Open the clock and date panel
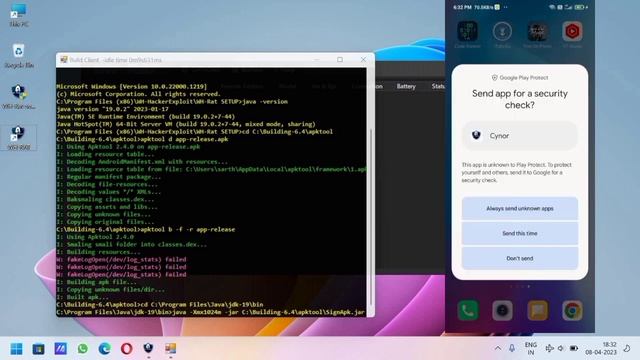 point(601,348)
